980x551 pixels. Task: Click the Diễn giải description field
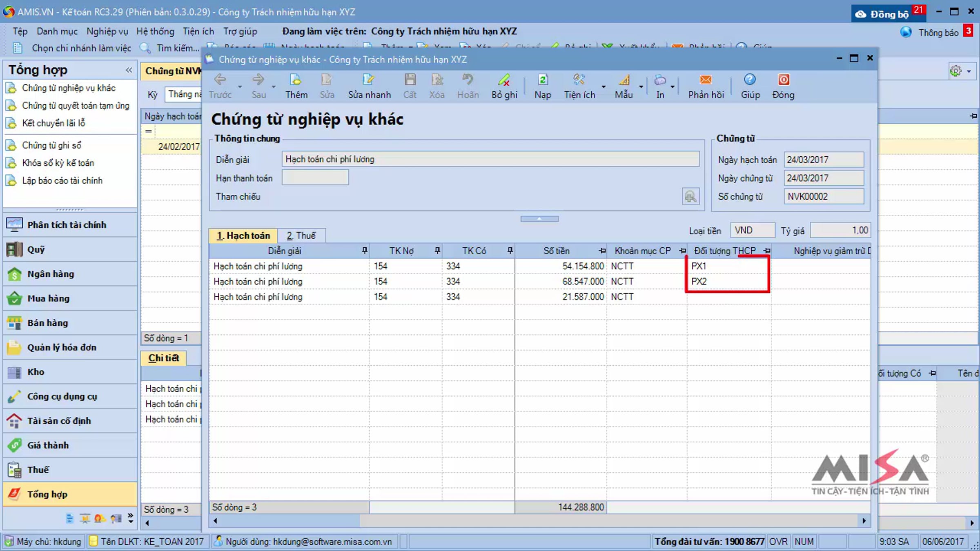point(490,159)
